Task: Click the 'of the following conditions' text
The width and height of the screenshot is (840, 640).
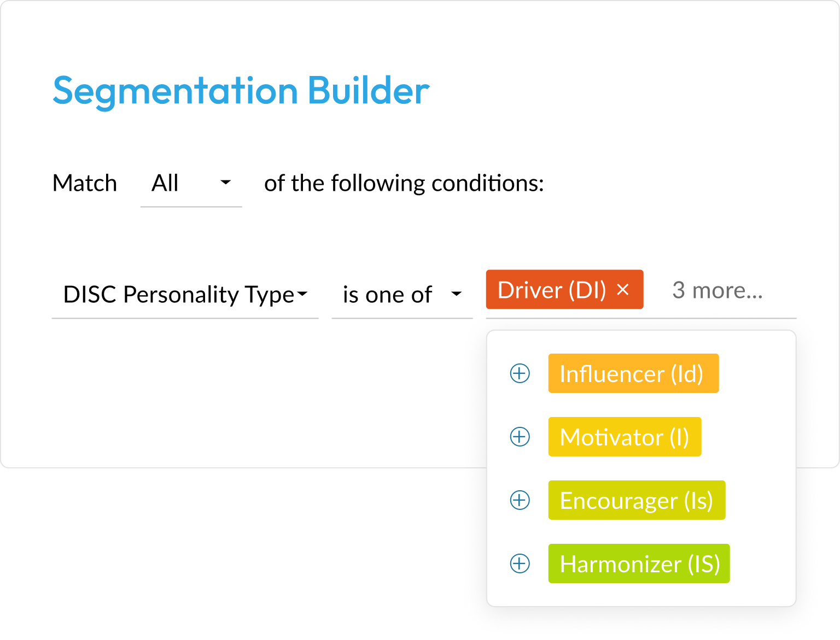Action: click(x=404, y=184)
